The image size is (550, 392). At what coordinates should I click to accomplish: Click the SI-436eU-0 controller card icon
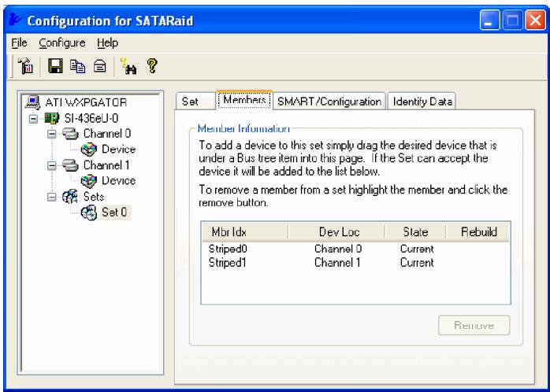[52, 118]
